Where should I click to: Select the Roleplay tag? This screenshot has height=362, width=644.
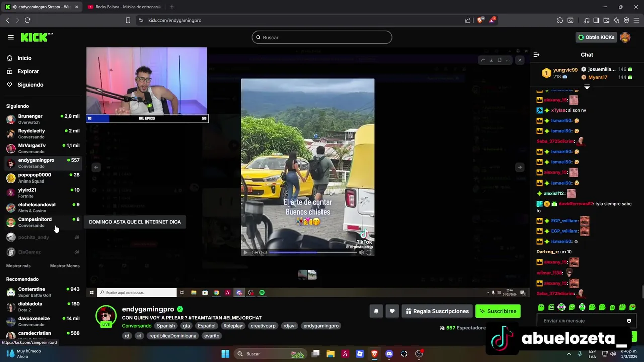233,326
